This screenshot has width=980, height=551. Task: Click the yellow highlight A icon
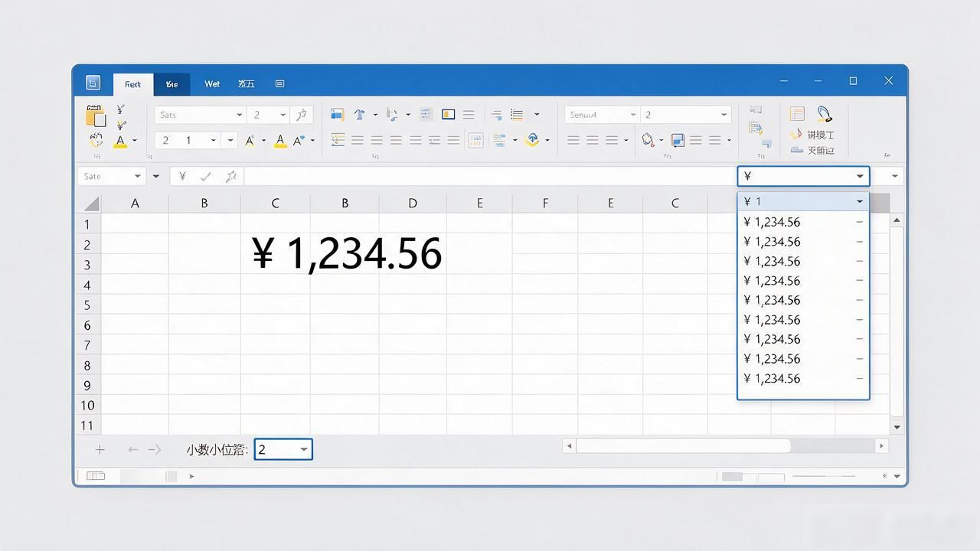[280, 141]
